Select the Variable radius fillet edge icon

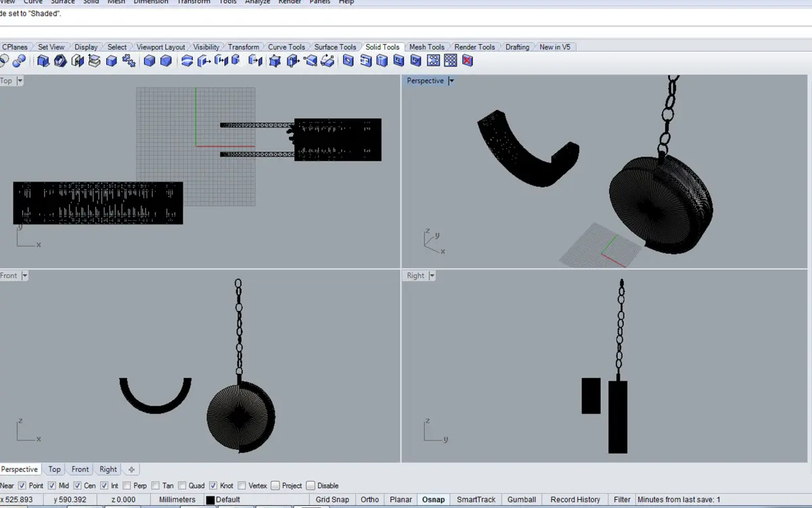click(150, 61)
